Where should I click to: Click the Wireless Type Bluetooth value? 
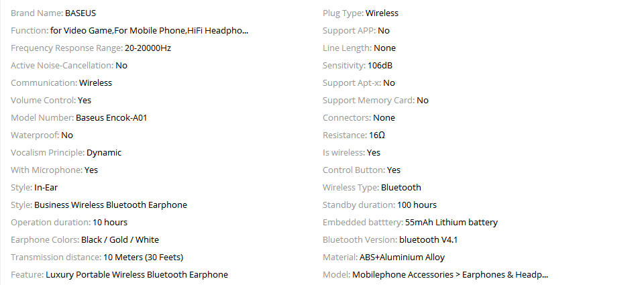point(401,187)
